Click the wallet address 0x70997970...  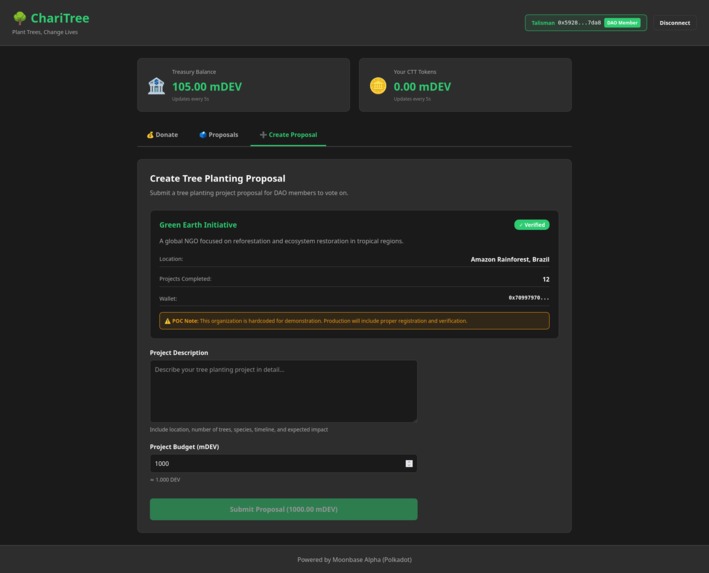(529, 298)
